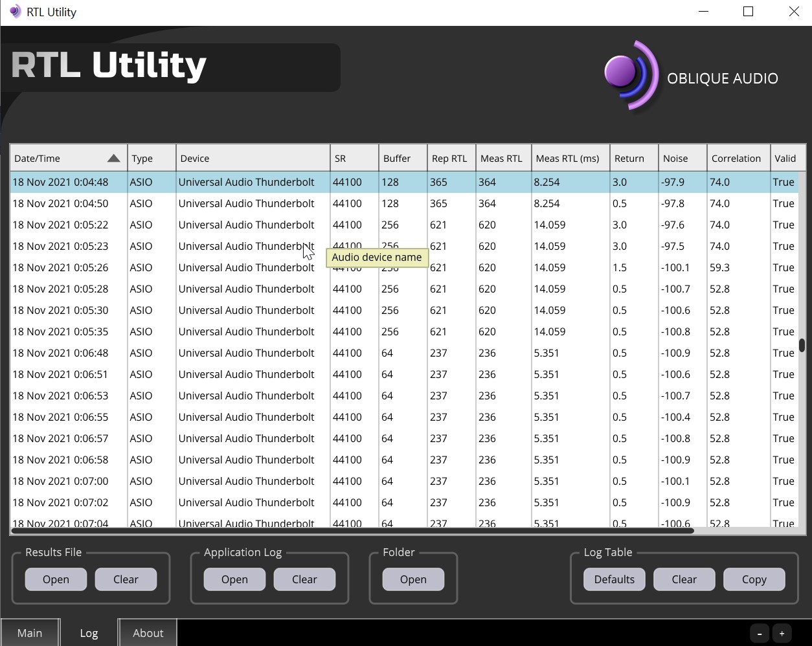This screenshot has width=812, height=646.
Task: Sort by Correlation column header
Action: point(739,158)
